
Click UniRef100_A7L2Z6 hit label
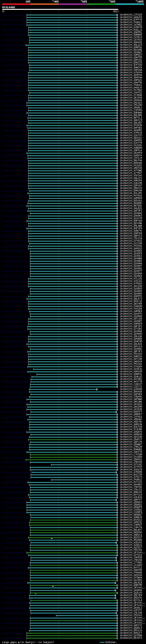(131, 278)
